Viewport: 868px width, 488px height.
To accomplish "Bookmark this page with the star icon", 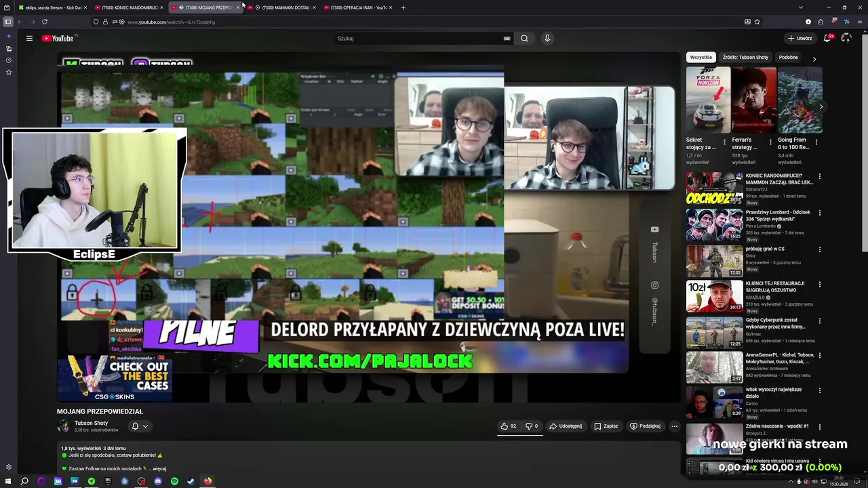I will pyautogui.click(x=757, y=22).
